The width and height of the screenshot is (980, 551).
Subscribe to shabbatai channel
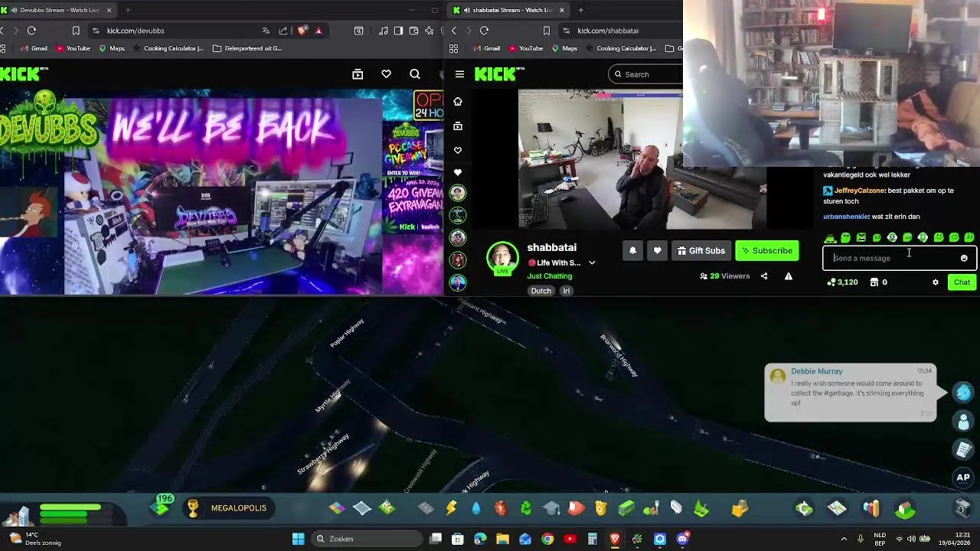point(766,250)
